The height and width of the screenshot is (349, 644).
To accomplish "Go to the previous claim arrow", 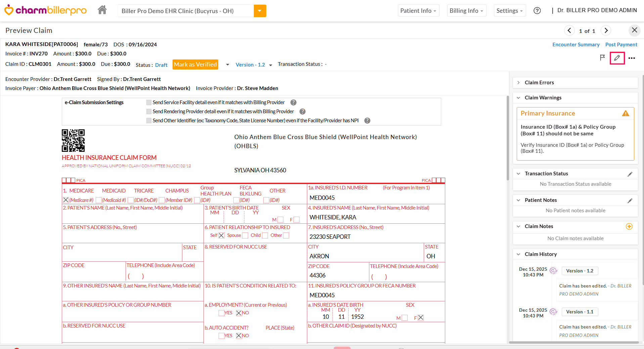I will 569,31.
